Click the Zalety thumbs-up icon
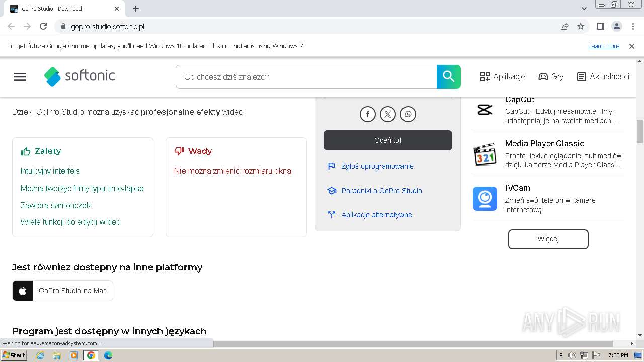 tap(26, 151)
